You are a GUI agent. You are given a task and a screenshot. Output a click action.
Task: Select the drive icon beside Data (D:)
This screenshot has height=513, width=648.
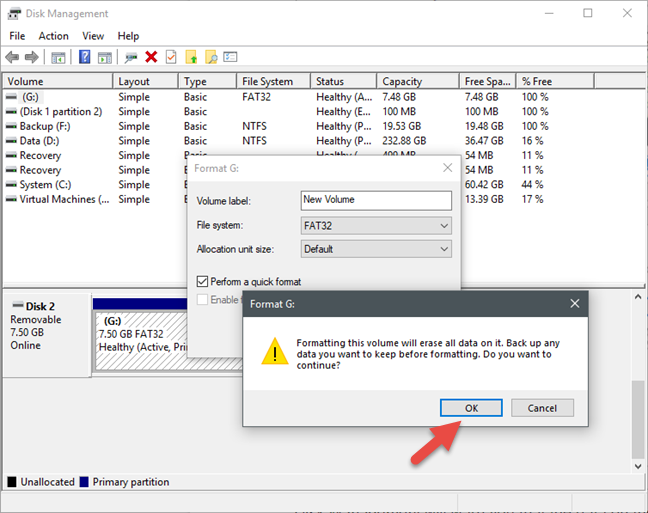[x=12, y=141]
